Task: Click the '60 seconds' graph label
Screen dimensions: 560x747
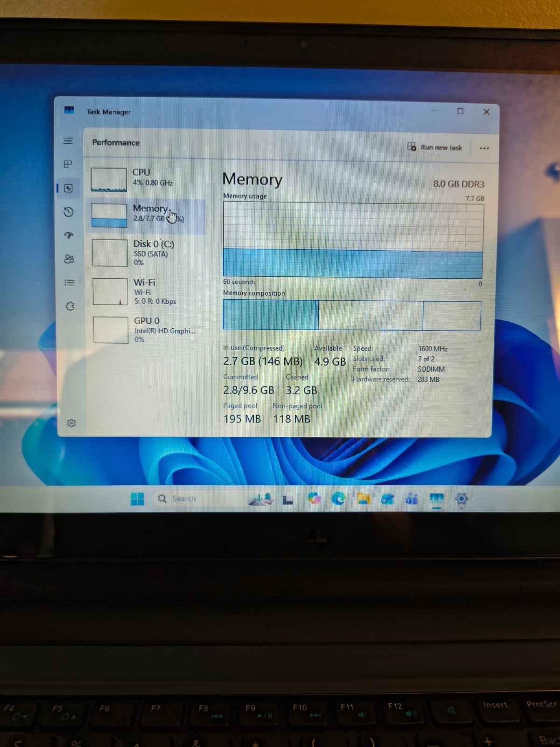Action: click(239, 282)
